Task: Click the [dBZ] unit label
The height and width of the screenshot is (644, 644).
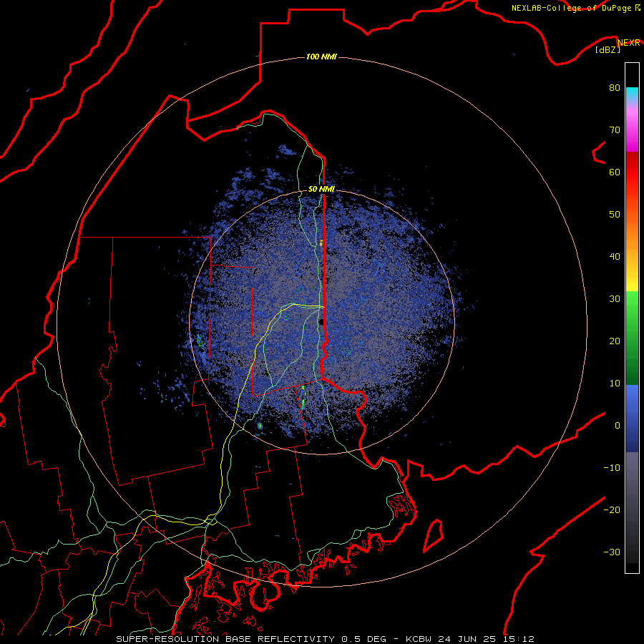Action: pyautogui.click(x=608, y=50)
